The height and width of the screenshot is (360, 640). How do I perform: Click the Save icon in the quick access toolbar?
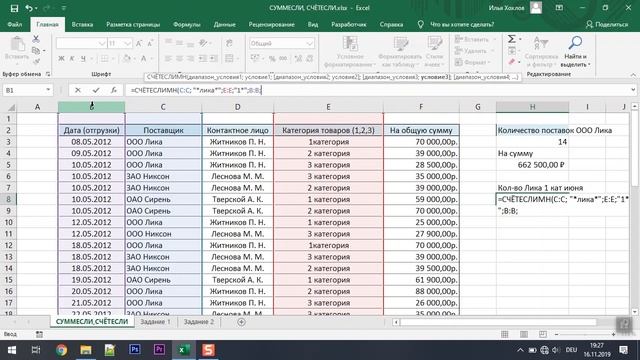(x=14, y=8)
